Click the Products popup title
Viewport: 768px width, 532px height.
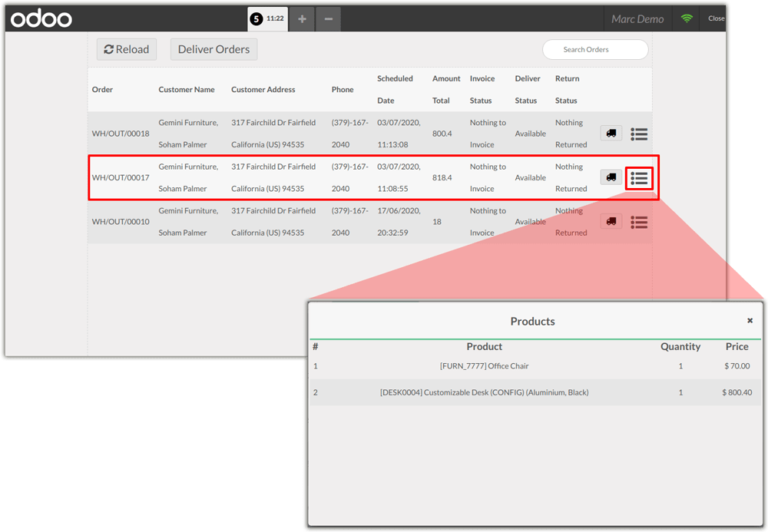pyautogui.click(x=532, y=321)
